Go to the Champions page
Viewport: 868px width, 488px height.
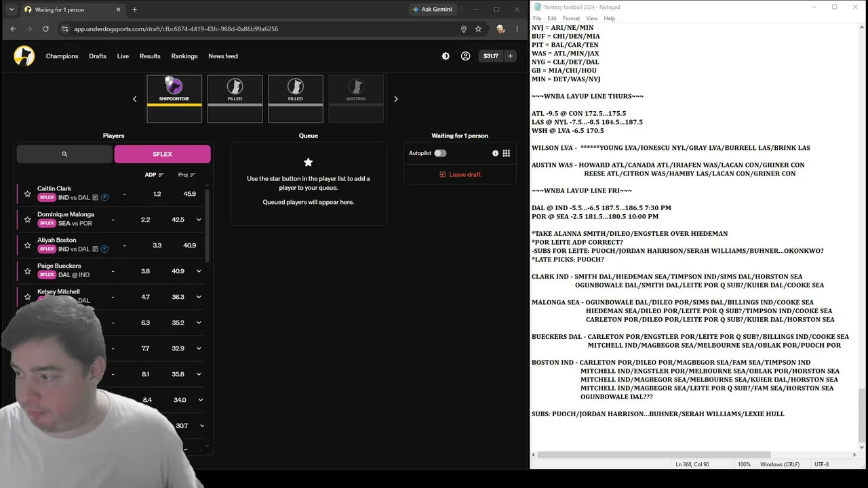point(62,56)
